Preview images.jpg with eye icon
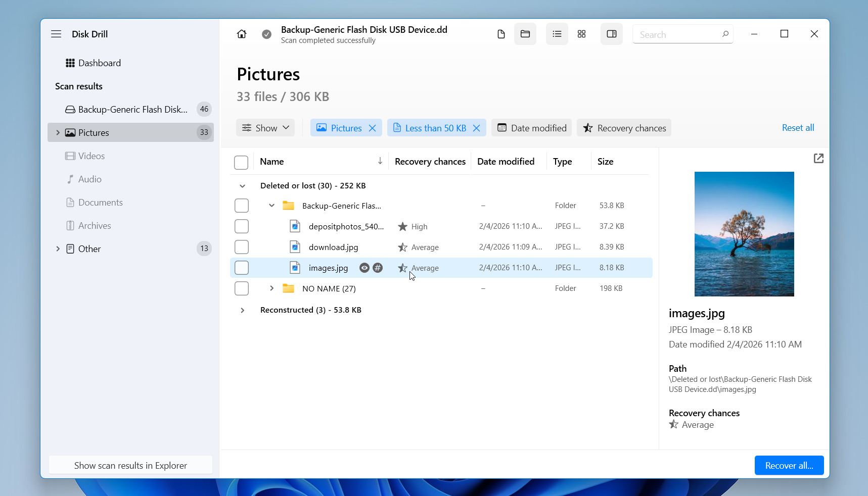 (x=364, y=268)
